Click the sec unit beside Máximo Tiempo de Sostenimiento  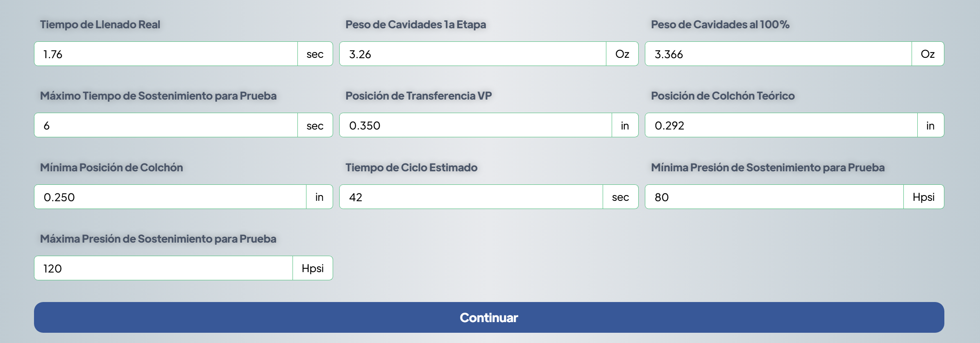315,125
